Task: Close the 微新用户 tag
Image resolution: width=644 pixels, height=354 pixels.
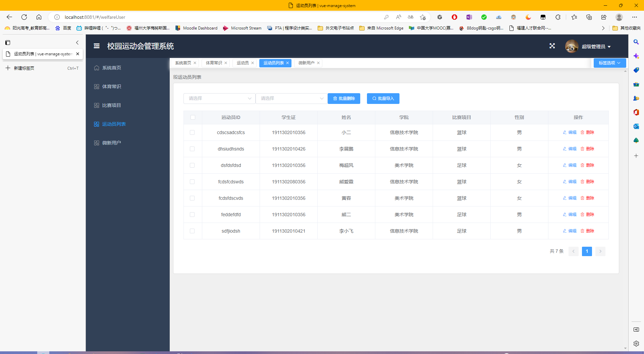Action: tap(318, 63)
